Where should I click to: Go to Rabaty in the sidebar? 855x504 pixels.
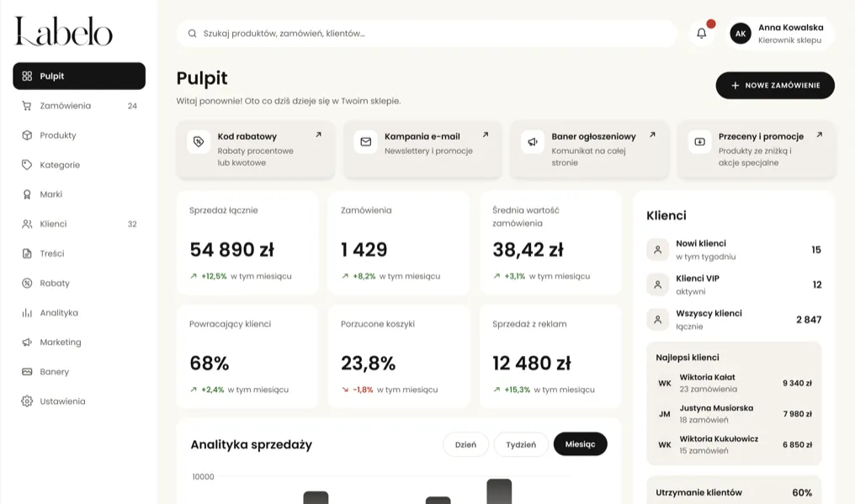(x=79, y=283)
